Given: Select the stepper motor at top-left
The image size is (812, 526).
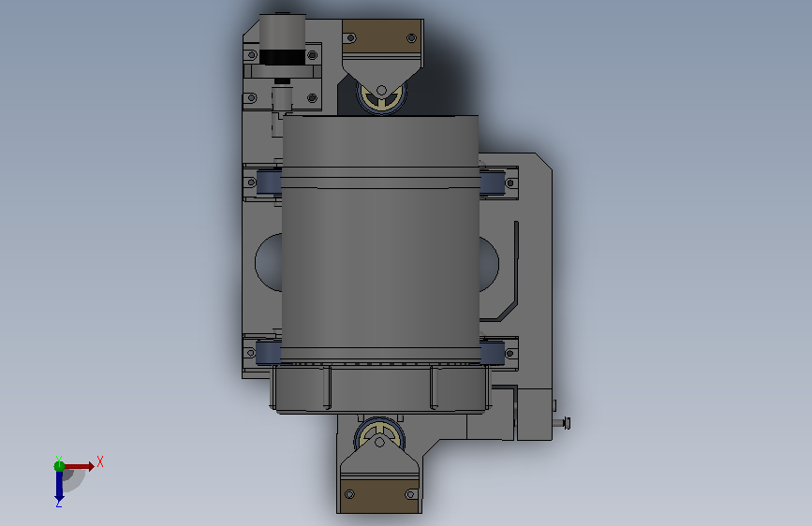Looking at the screenshot, I should tap(282, 39).
